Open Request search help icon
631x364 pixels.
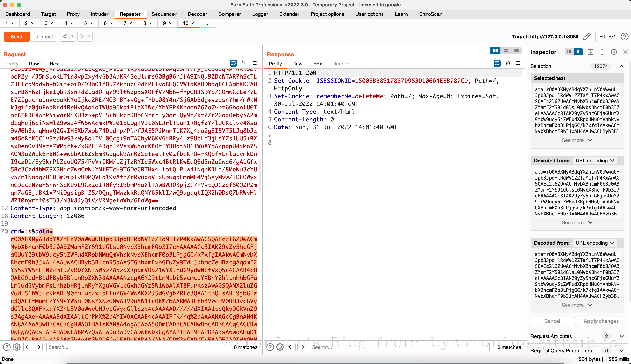point(7,347)
